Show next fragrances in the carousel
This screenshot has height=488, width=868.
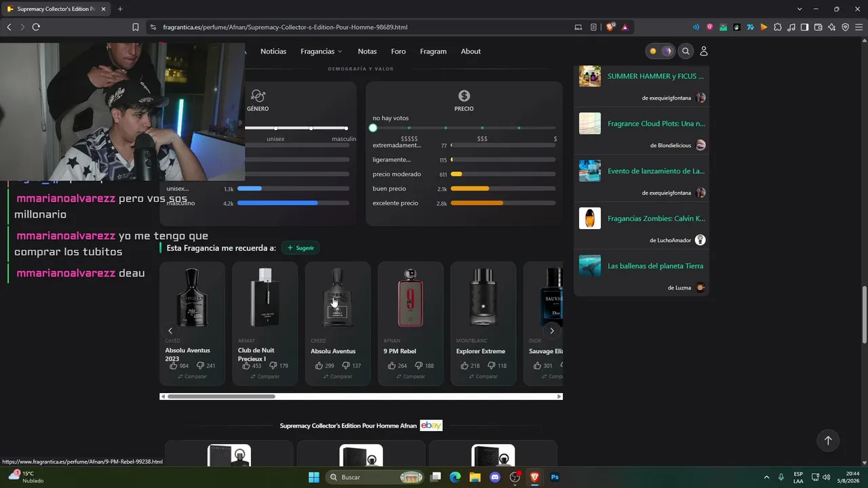[552, 331]
